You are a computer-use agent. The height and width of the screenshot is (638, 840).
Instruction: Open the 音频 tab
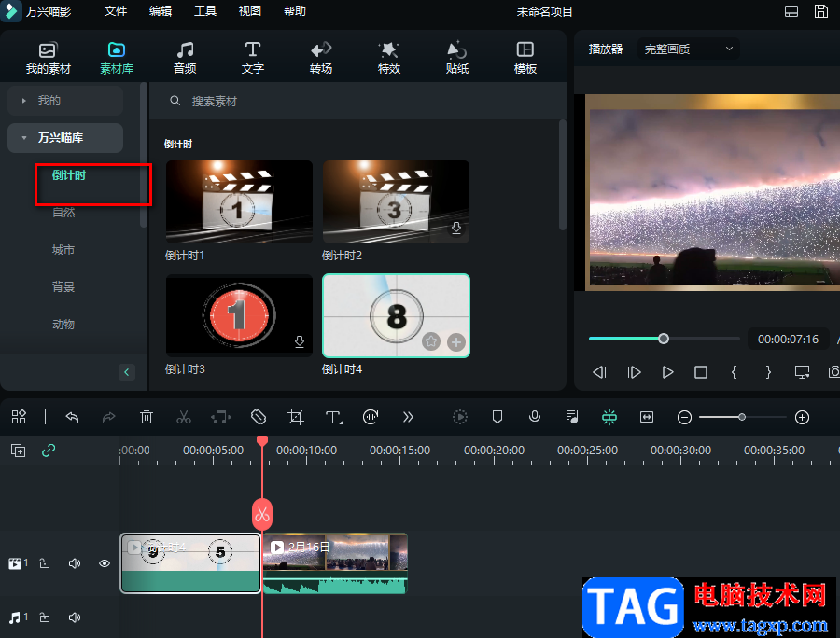click(185, 58)
